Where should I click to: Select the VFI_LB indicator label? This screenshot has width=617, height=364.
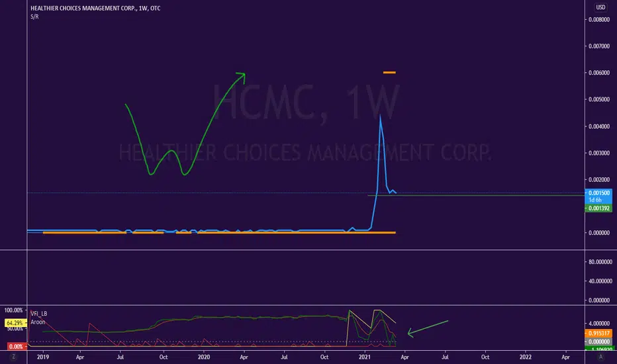[39, 314]
